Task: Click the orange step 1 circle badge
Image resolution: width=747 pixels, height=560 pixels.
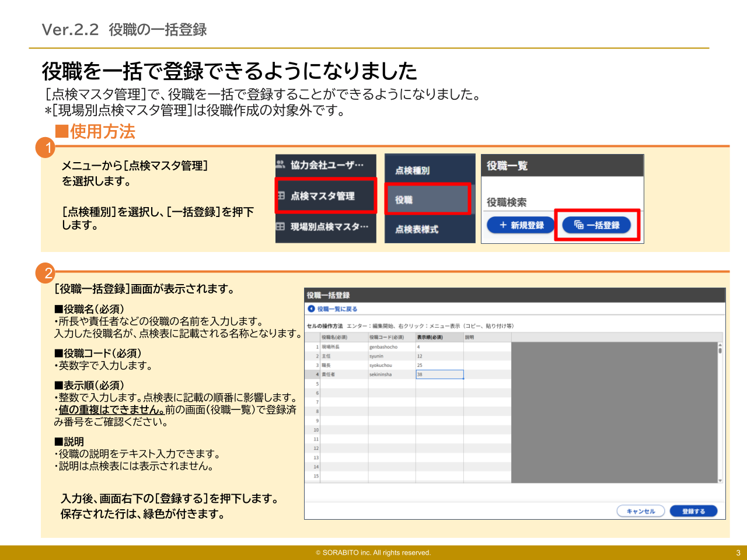Action: pos(46,148)
